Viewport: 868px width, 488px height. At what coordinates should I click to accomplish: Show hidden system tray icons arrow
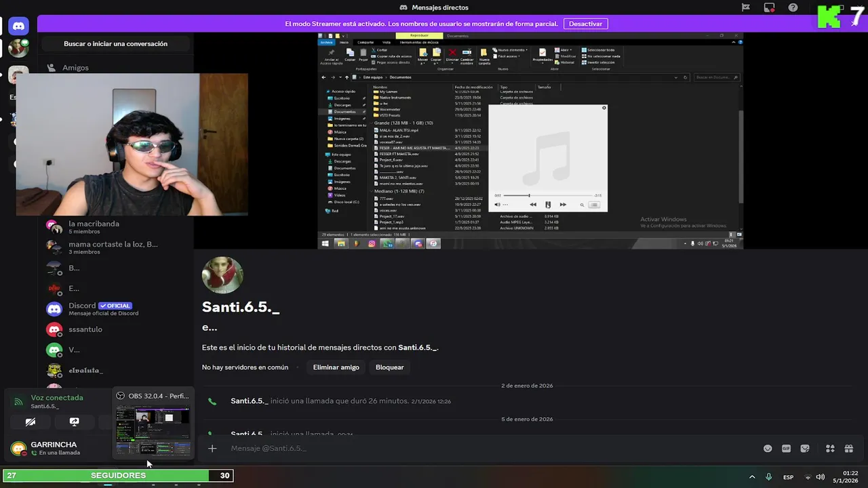(752, 477)
